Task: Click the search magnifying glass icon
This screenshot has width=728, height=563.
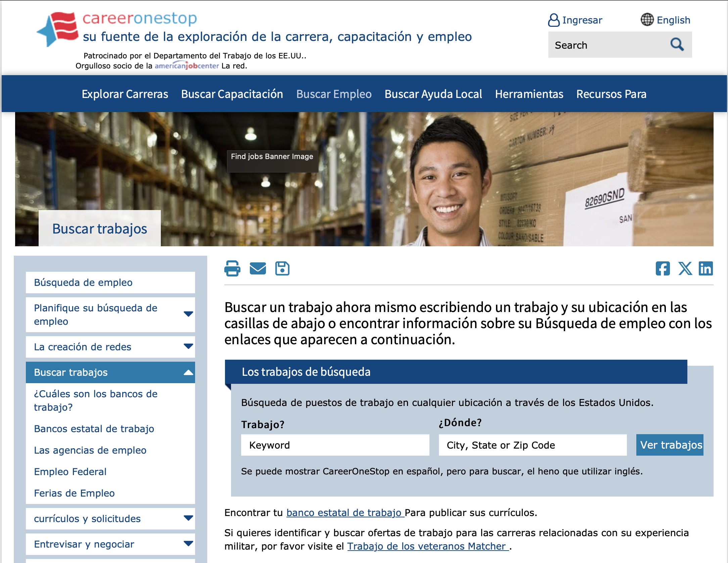Action: point(677,45)
